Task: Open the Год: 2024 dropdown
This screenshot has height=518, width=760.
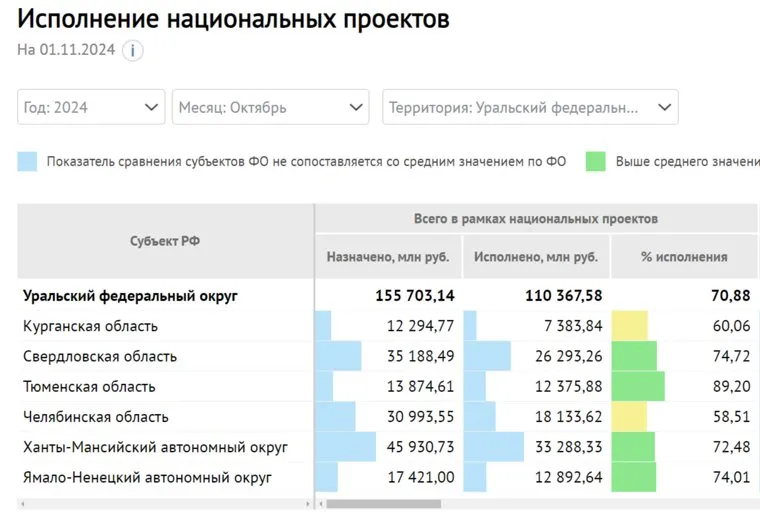Action: (x=91, y=107)
